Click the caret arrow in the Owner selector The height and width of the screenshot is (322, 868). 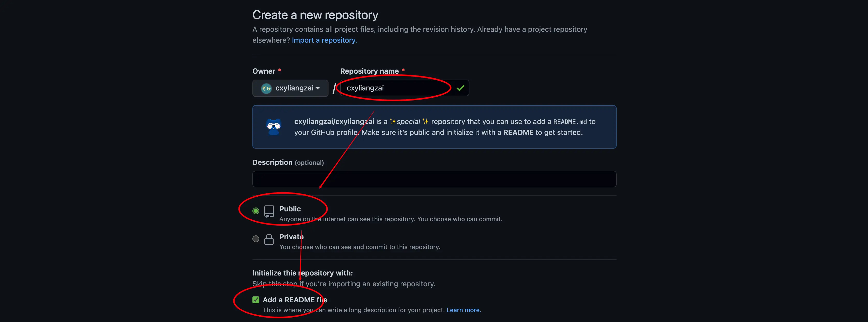click(x=317, y=89)
